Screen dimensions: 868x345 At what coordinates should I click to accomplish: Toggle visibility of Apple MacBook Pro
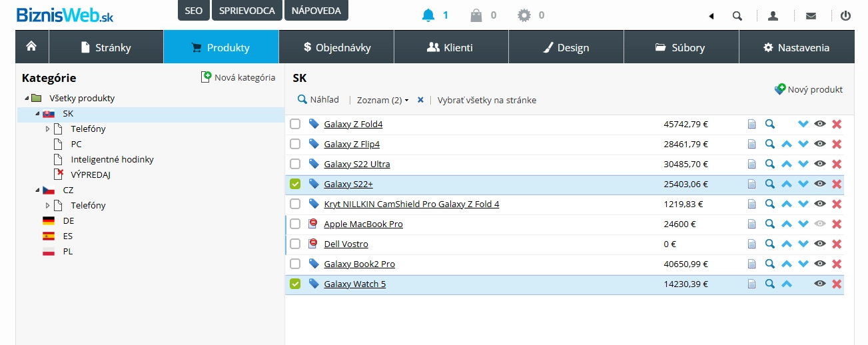click(x=820, y=224)
